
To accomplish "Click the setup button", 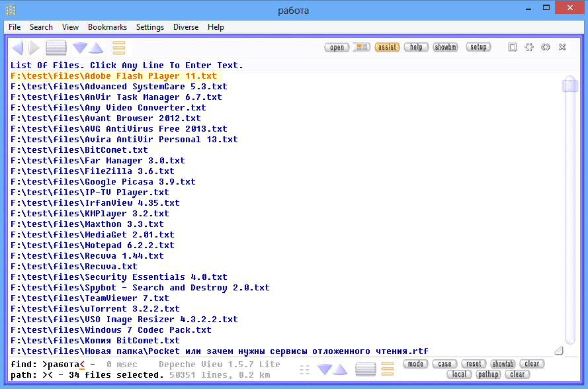I will [478, 47].
